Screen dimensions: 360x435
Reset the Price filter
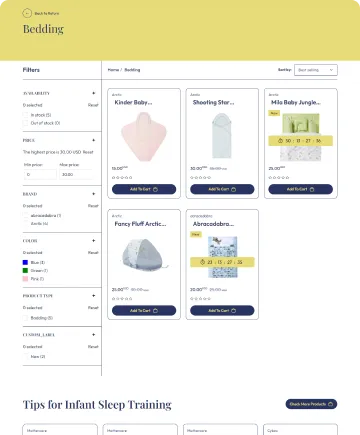[88, 152]
